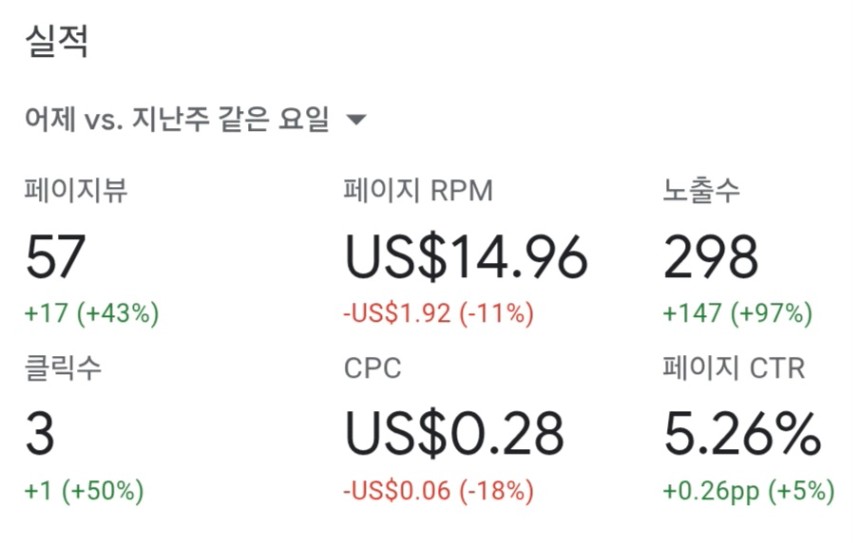Click the US$0.28 CPC value
This screenshot has height=543, width=858.
click(x=454, y=433)
